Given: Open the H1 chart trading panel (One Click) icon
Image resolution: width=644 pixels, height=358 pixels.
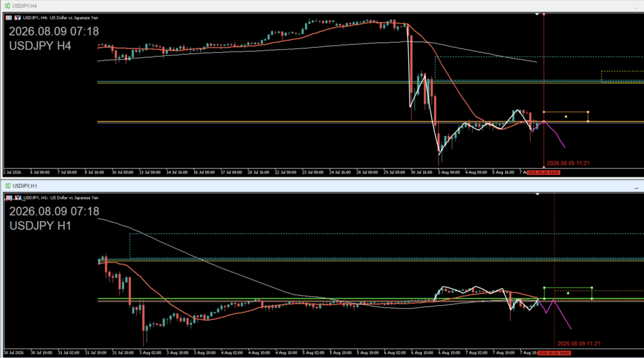Looking at the screenshot, I should [9, 198].
